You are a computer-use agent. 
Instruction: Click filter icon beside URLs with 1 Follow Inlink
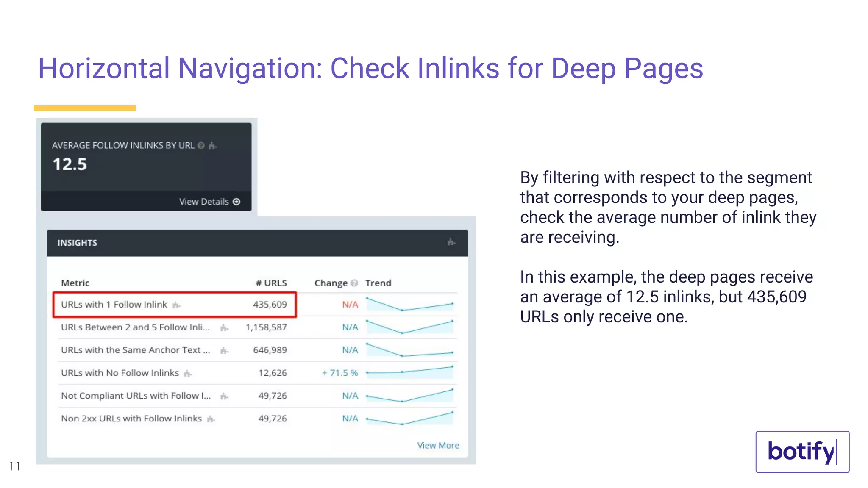tap(177, 305)
